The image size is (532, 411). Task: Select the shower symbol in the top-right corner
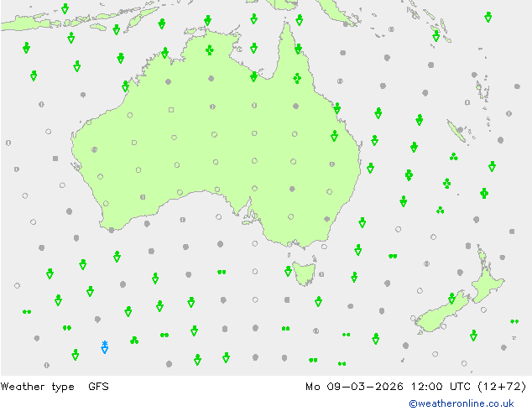(488, 17)
